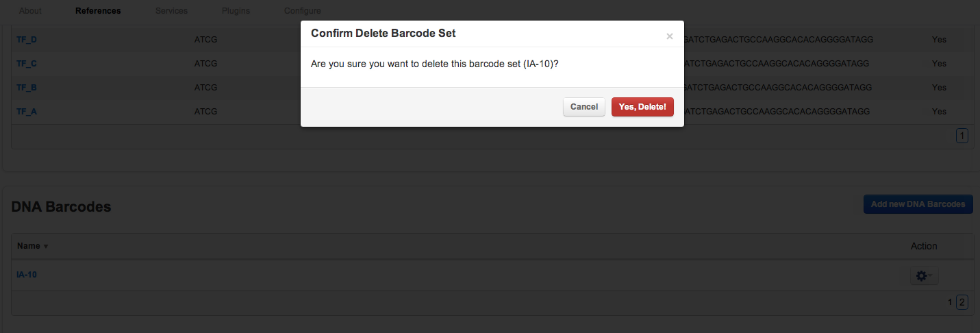
Task: Select page 2 in DNA Barcodes pager
Action: point(962,302)
